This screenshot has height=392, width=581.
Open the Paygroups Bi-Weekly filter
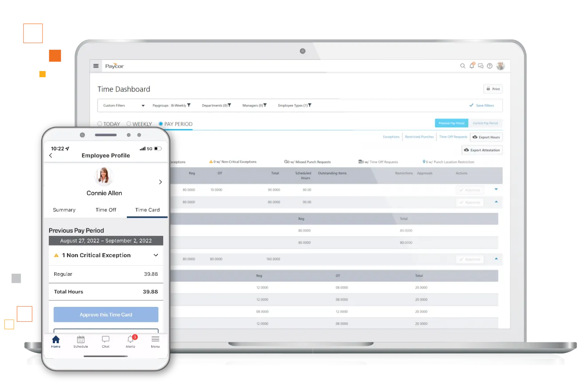tap(171, 106)
